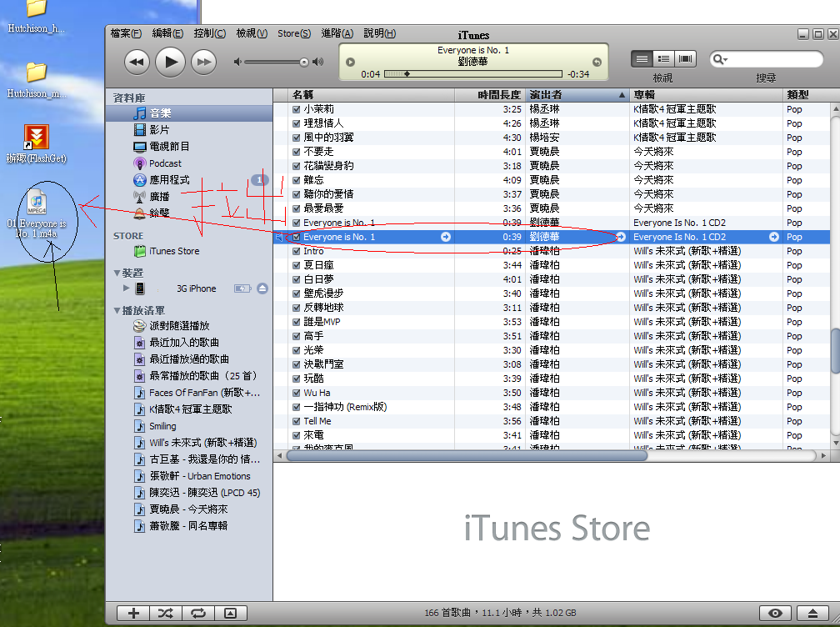The width and height of the screenshot is (840, 627).
Task: Click the add playlist plus button
Action: [133, 613]
